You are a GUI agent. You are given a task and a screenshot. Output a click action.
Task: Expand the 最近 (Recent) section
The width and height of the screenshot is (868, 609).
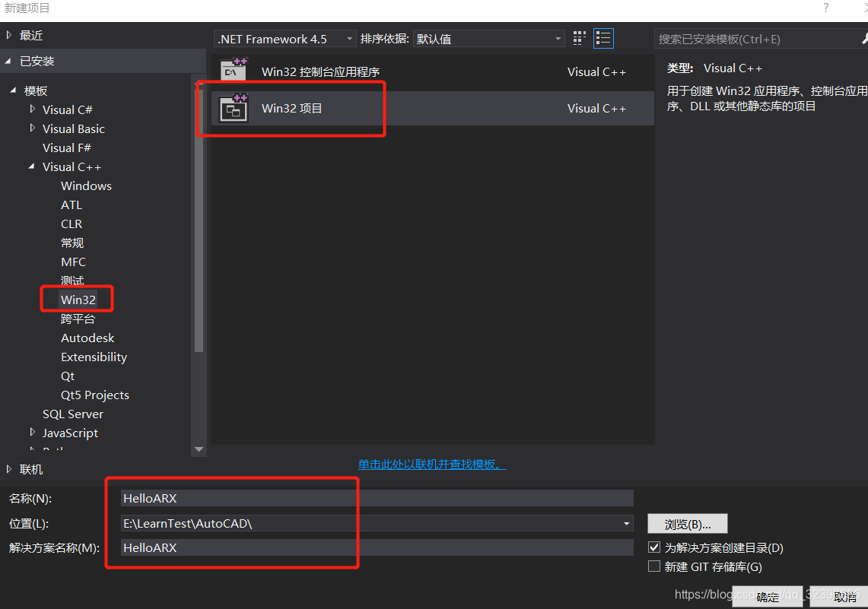tap(9, 35)
